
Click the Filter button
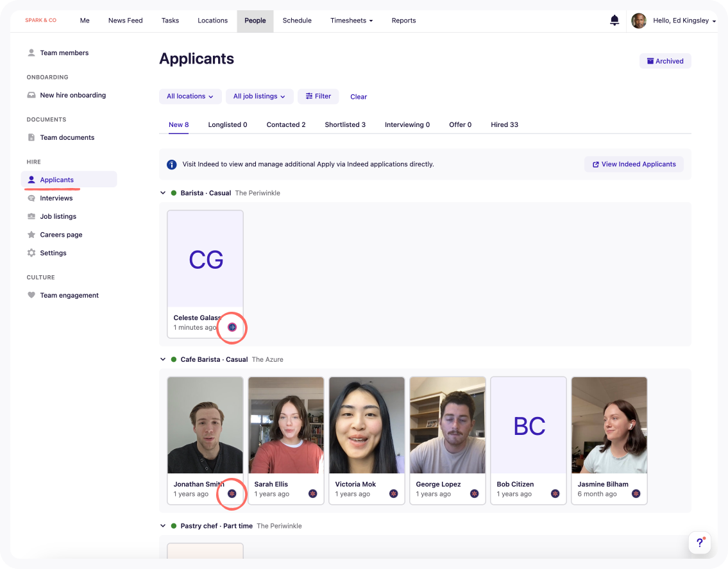tap(318, 96)
